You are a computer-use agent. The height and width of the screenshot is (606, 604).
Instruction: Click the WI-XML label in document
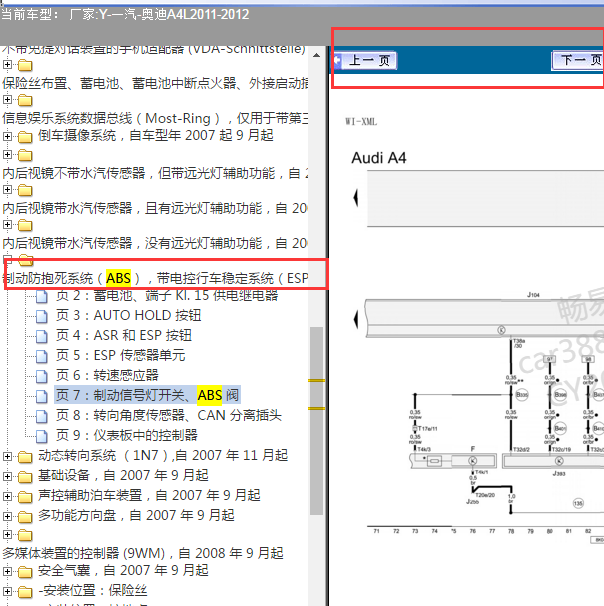tap(361, 122)
